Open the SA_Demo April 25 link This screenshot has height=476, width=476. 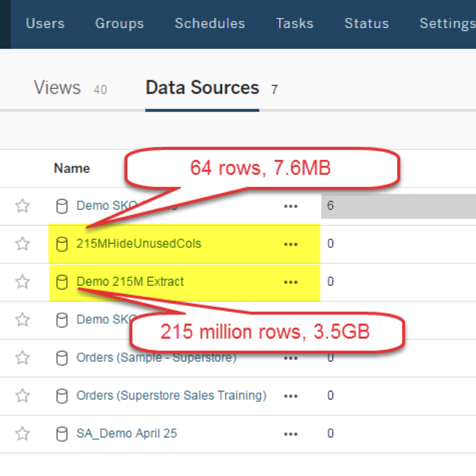[x=127, y=433]
